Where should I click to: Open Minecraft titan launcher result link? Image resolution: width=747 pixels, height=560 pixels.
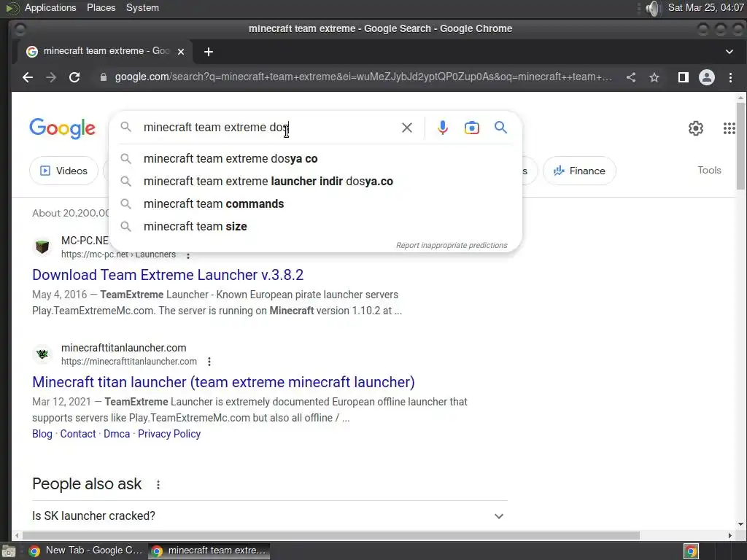(x=223, y=382)
